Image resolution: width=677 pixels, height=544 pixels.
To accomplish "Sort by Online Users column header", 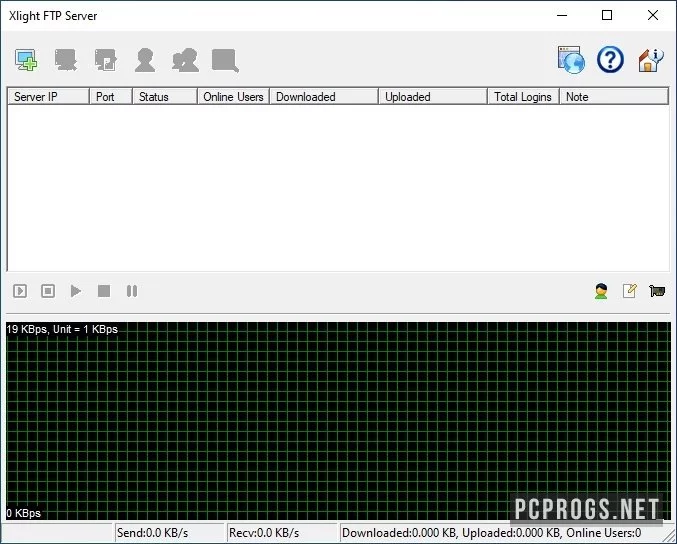I will tap(233, 97).
